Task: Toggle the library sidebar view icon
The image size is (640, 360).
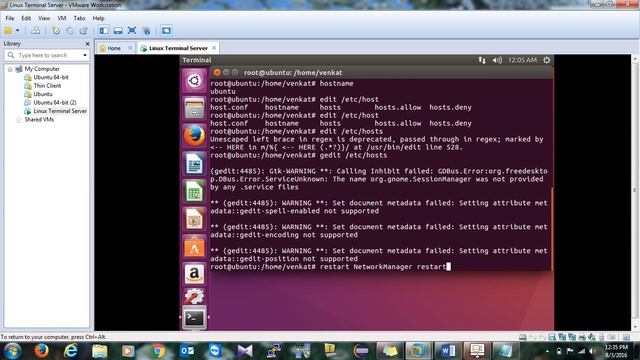Action: tap(104, 31)
